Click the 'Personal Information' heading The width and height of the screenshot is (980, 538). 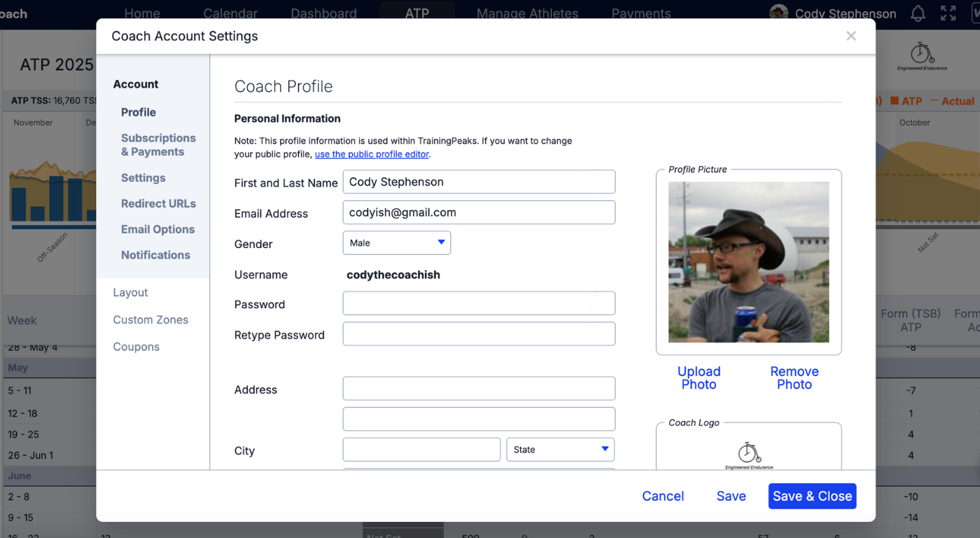pyautogui.click(x=287, y=118)
